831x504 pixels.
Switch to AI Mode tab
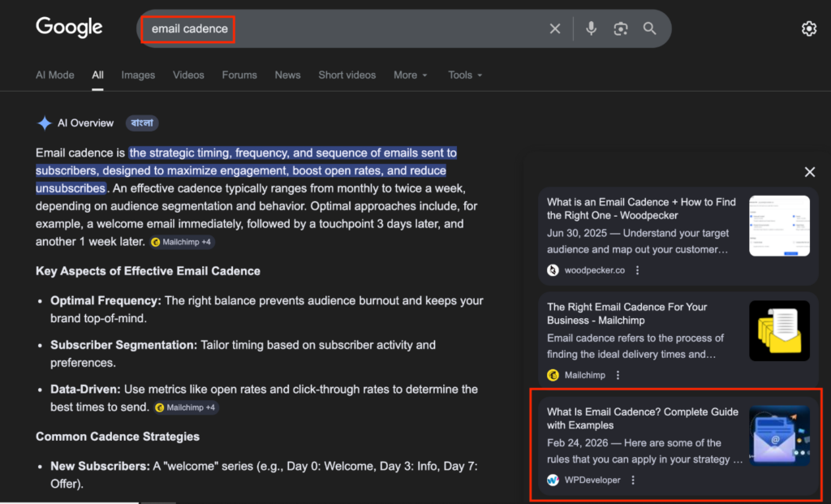coord(54,75)
